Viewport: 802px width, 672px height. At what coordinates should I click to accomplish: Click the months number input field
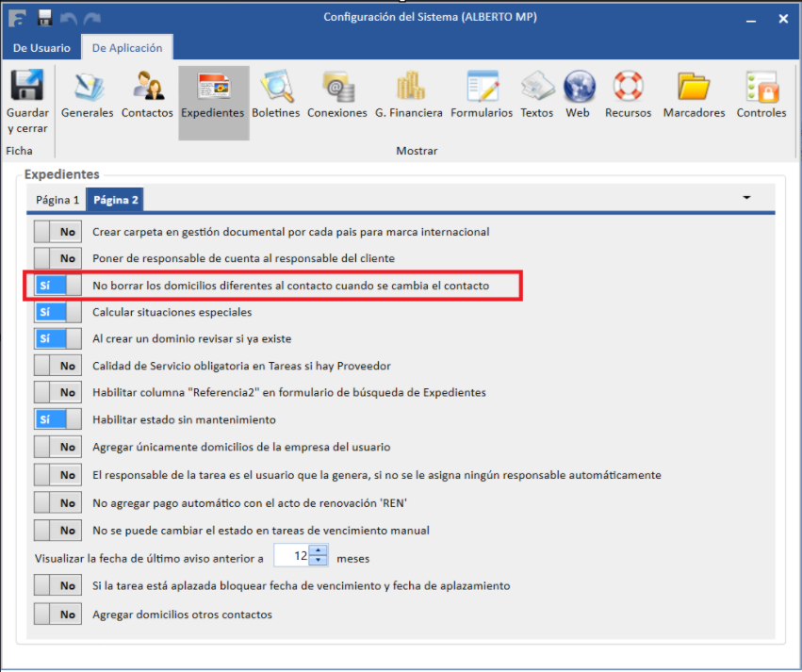pyautogui.click(x=292, y=556)
